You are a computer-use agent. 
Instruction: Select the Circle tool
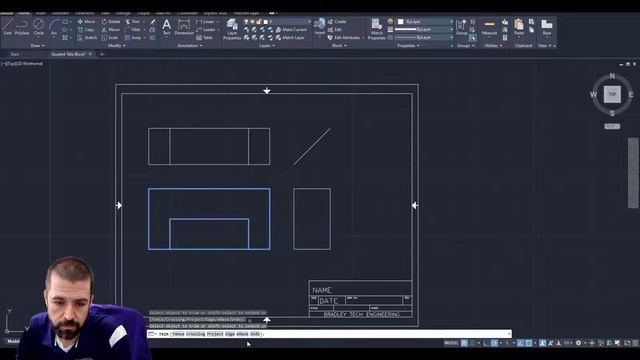pos(38,27)
